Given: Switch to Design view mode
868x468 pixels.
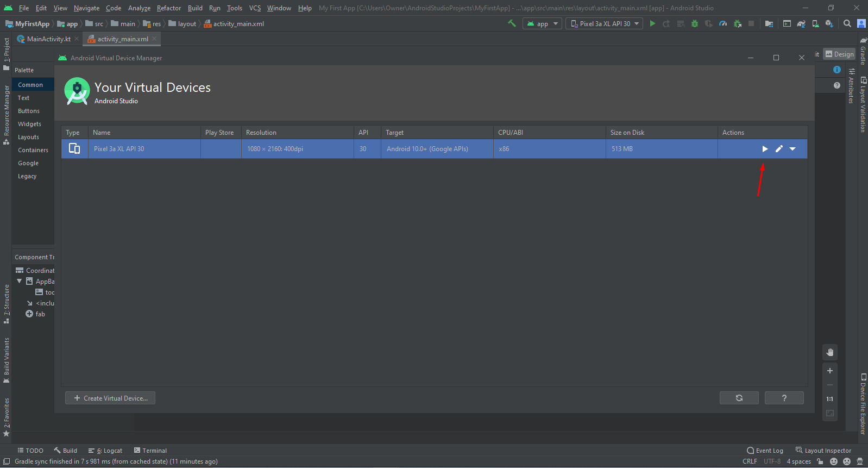Looking at the screenshot, I should [x=839, y=54].
